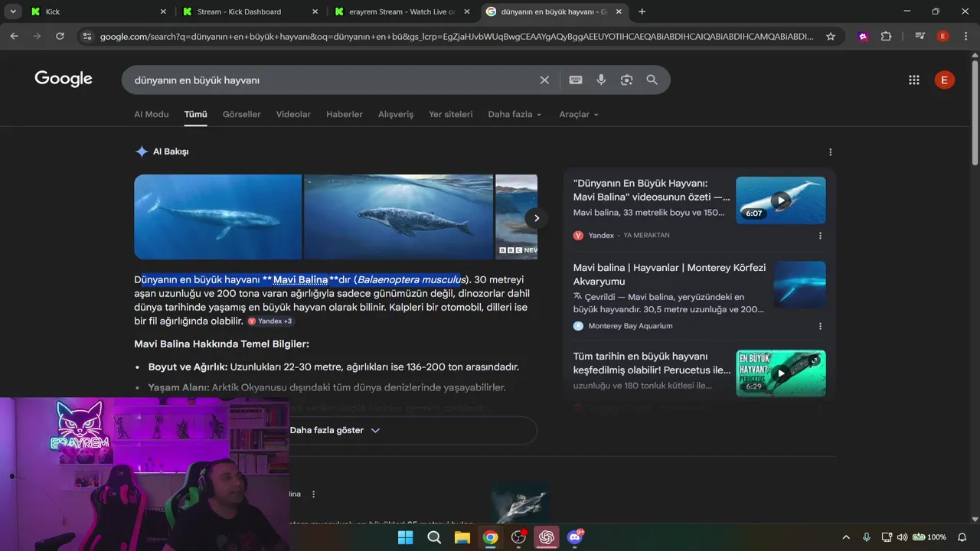Open the notifications bell in the tray
980x551 pixels.
(962, 537)
